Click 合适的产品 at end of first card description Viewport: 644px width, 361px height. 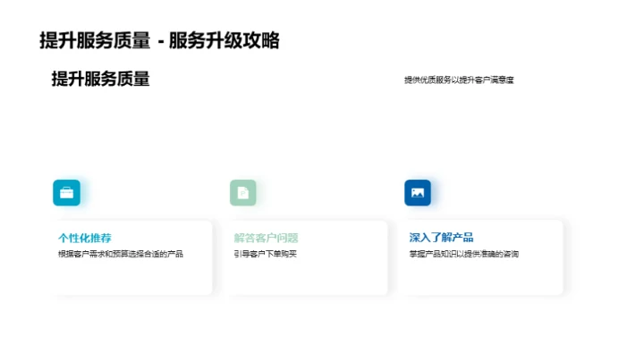point(164,255)
